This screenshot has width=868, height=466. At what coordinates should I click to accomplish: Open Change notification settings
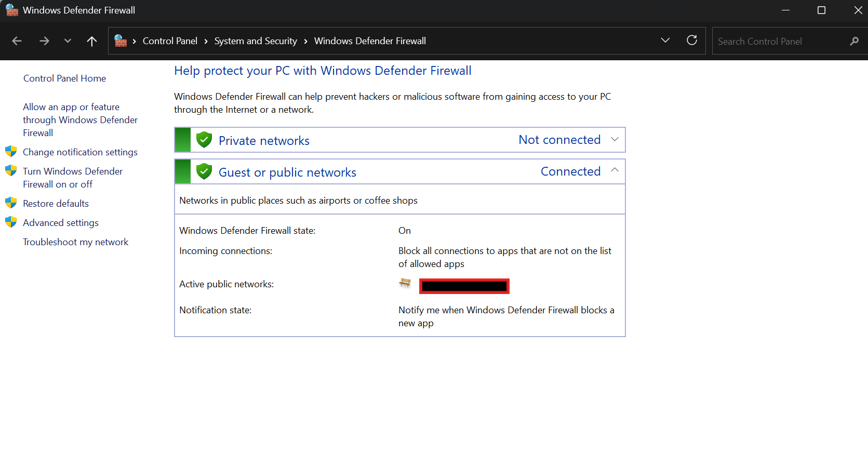coord(80,152)
